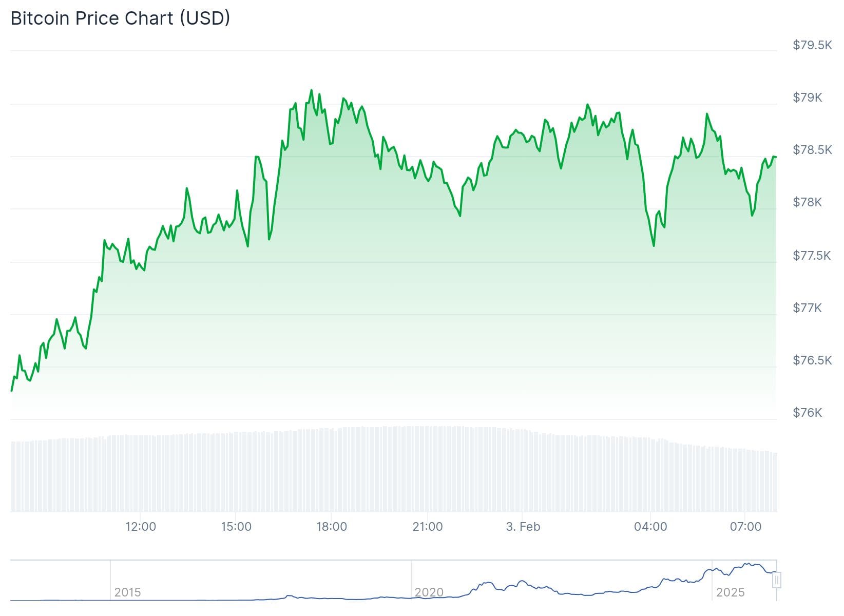Click the 2015 label in the navigator timeline
The height and width of the screenshot is (616, 844).
pos(127,592)
